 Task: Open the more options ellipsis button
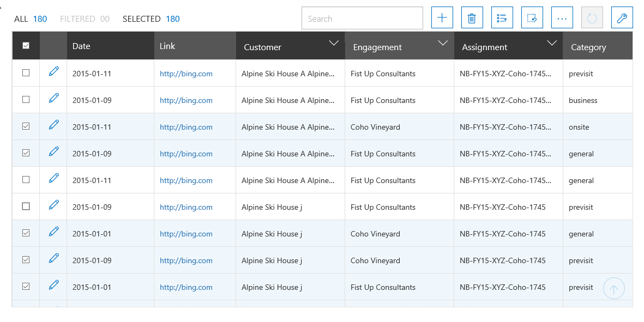562,17
